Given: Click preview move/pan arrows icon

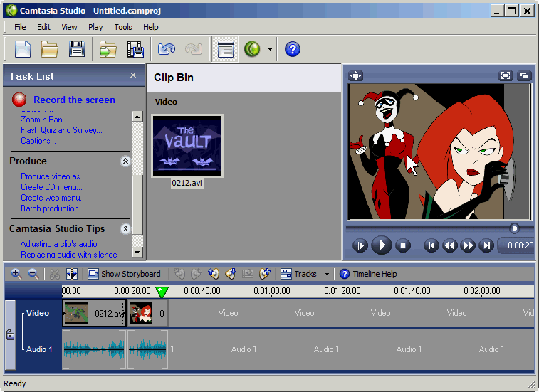Looking at the screenshot, I should [356, 75].
